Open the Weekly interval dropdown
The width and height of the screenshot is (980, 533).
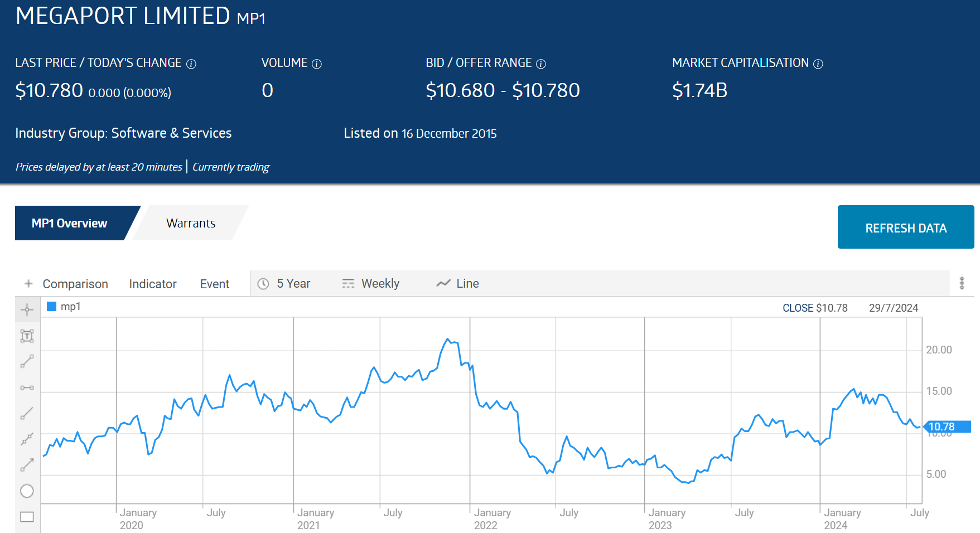[x=371, y=284]
